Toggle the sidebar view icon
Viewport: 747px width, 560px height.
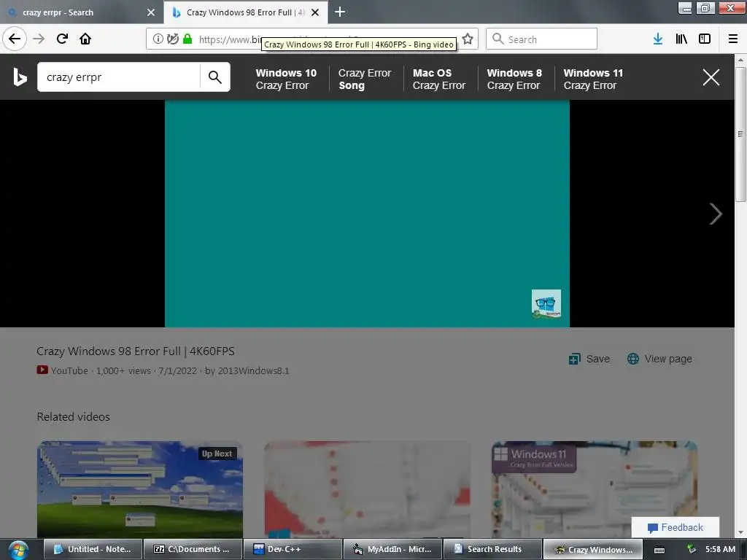point(705,39)
